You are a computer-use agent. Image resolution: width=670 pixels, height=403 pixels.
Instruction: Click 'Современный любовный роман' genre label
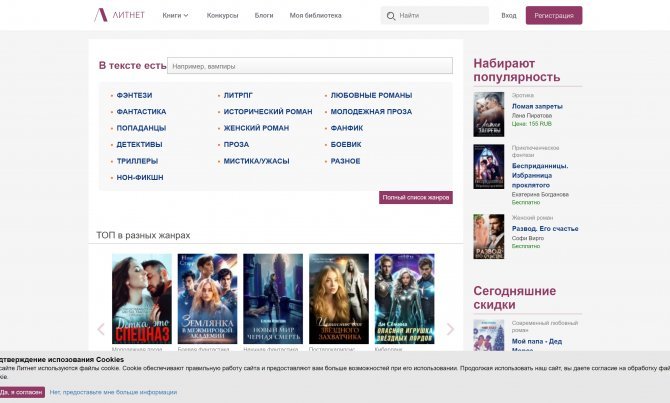(544, 327)
